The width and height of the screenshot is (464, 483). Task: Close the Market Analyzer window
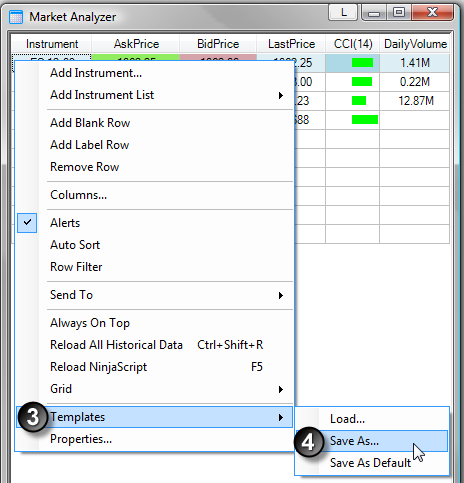tap(433, 13)
